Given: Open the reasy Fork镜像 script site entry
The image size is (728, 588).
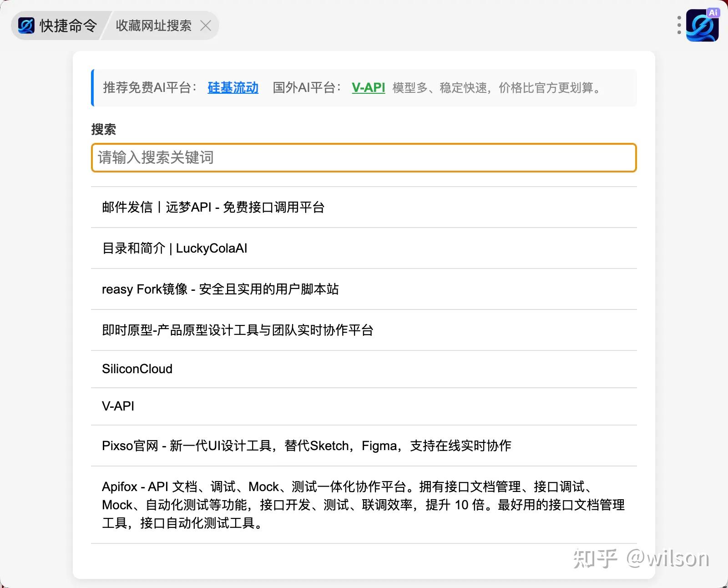Looking at the screenshot, I should click(x=222, y=289).
